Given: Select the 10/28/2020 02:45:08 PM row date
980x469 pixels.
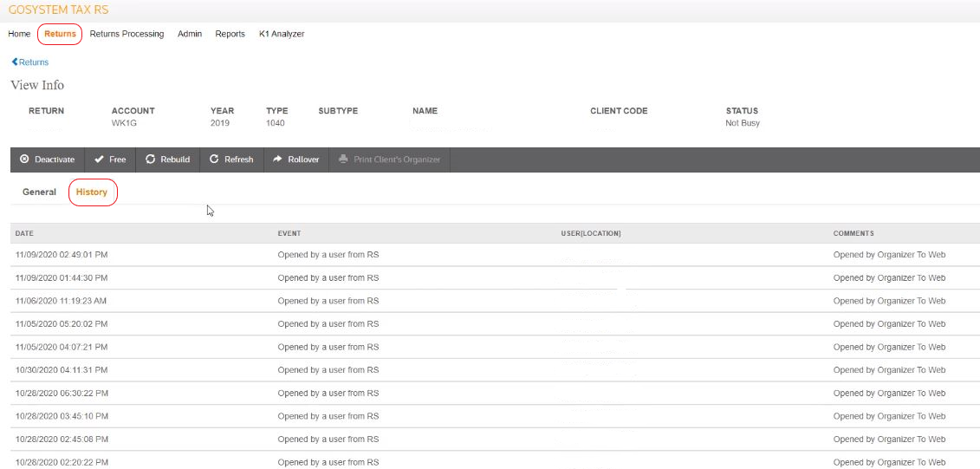Looking at the screenshot, I should point(62,439).
